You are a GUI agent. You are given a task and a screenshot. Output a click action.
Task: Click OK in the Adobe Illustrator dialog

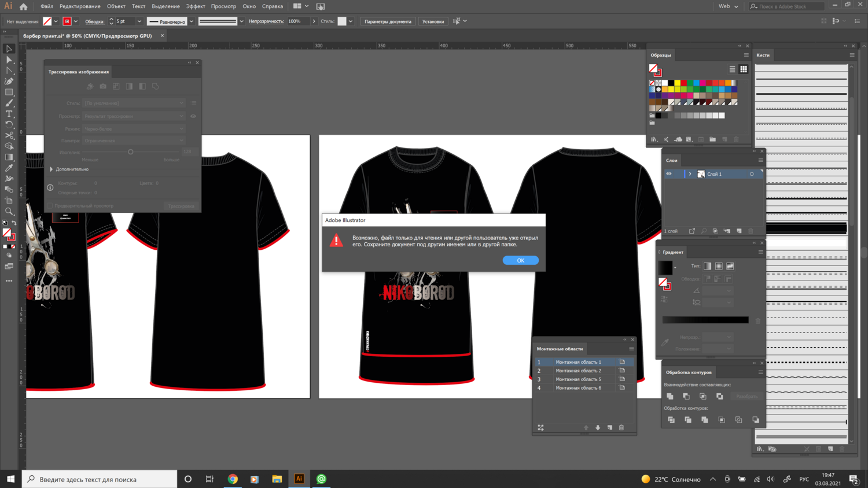coord(520,260)
